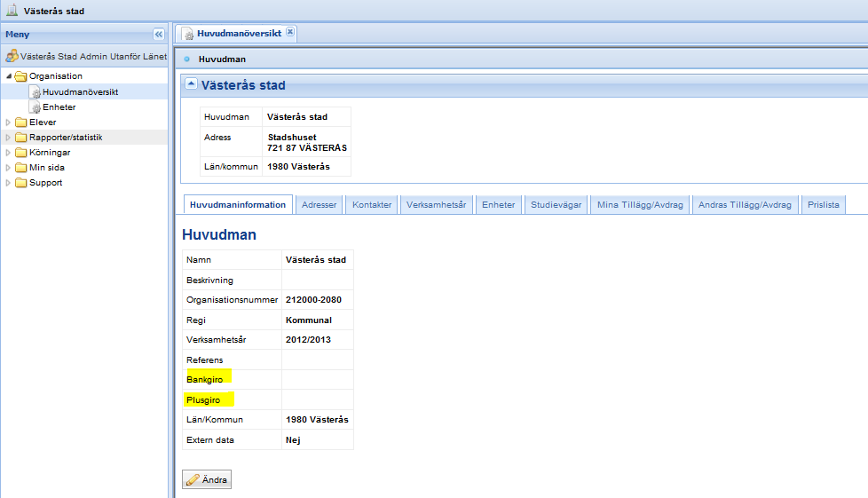Open the Enheter tab in Huvudman panel

pos(498,204)
